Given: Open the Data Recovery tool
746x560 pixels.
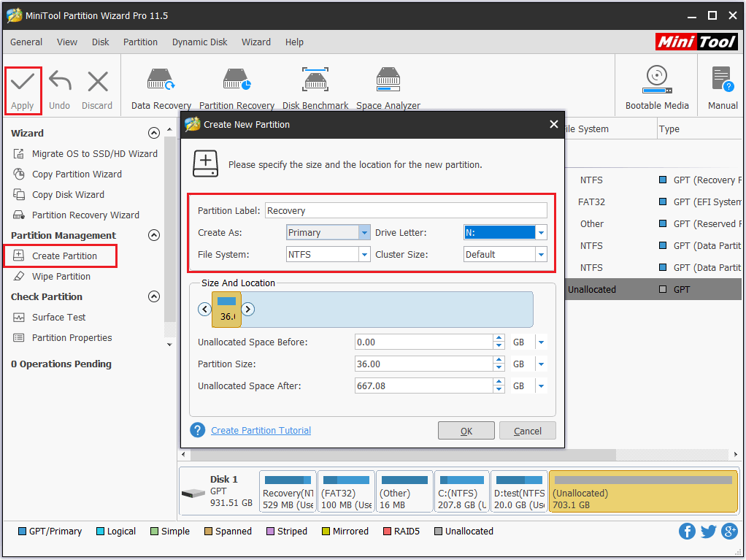Looking at the screenshot, I should [x=161, y=80].
